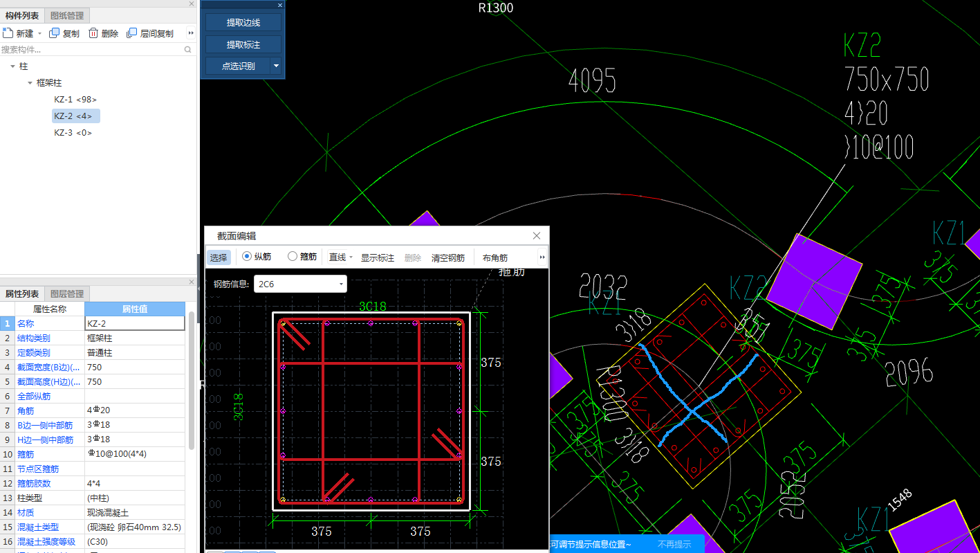Click the 点选识别 button

[238, 66]
